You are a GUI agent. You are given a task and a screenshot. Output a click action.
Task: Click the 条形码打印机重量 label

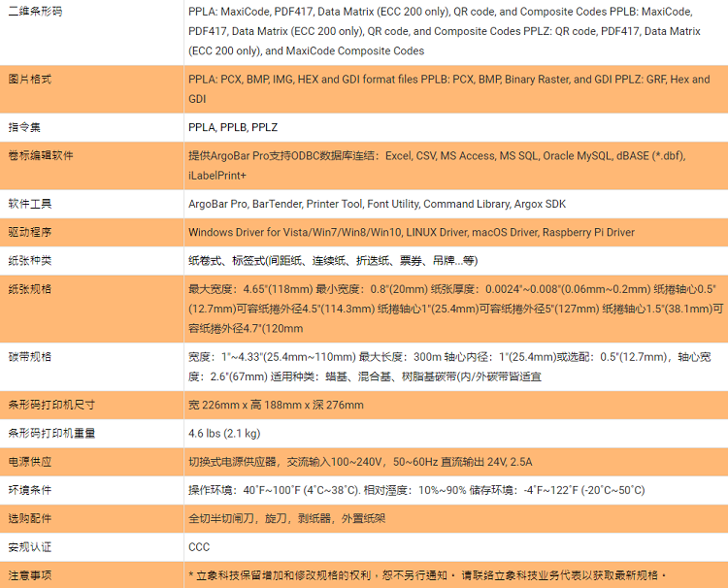click(51, 433)
